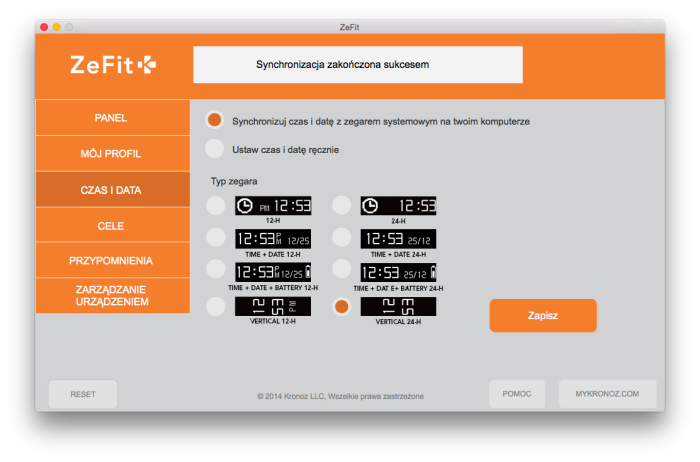Click the TIME + DATE + BATTERY 12-H preview
Viewport: 700px width, 462px height.
coord(273,271)
